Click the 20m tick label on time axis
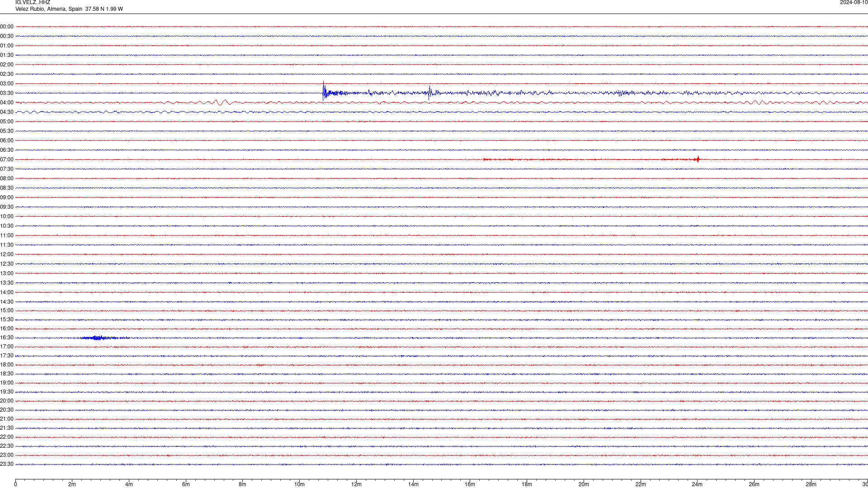The width and height of the screenshot is (868, 488). 584,484
